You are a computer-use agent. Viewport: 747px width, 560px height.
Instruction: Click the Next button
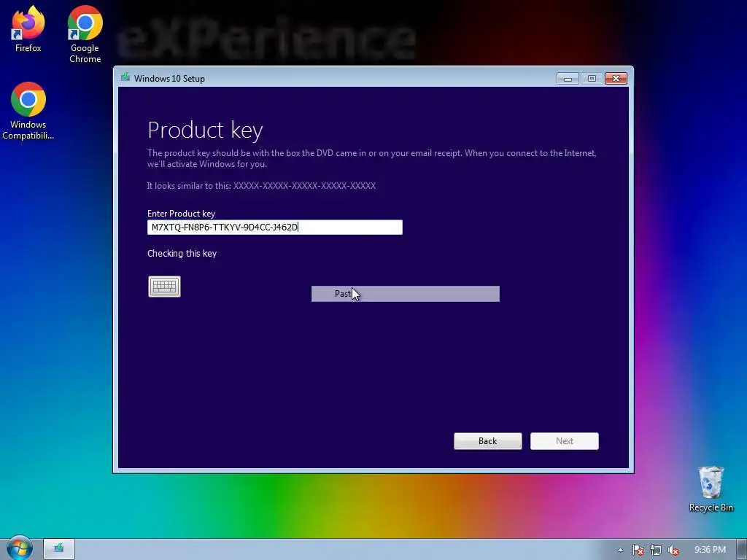[x=565, y=441]
